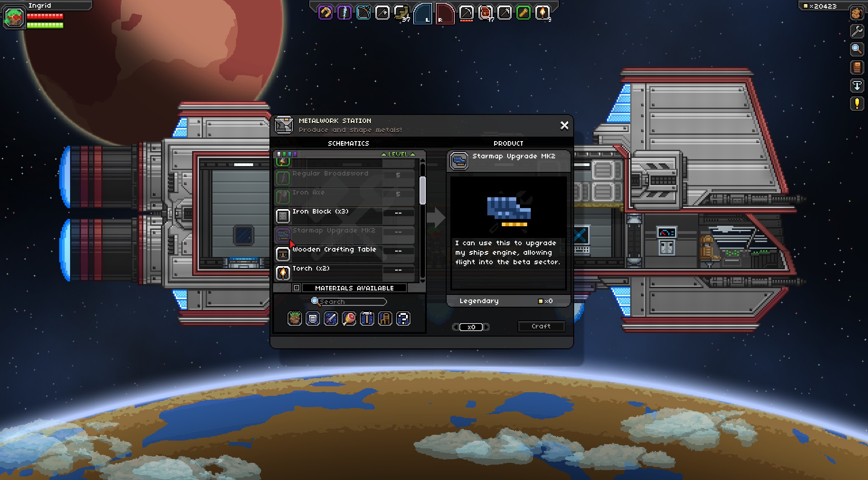
Task: Toggle the furniture chair category filter
Action: click(385, 318)
